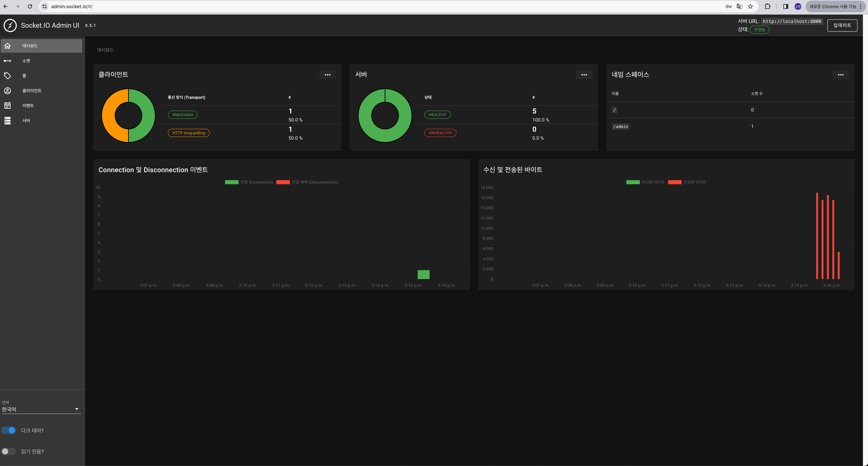Click the 소켓 sockets arrow icon in sidebar
Viewport: 868px width, 466px height.
(x=7, y=61)
